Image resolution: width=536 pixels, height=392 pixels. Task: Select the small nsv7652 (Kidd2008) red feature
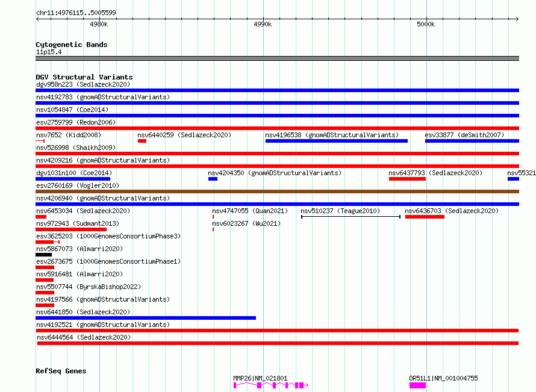click(x=40, y=141)
